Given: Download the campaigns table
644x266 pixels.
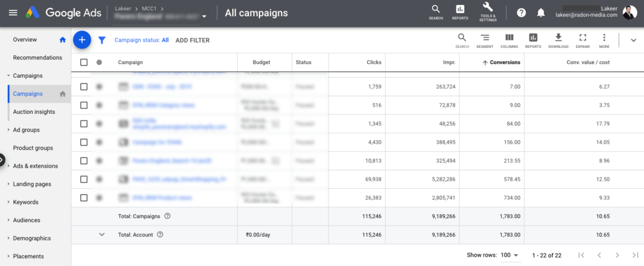Looking at the screenshot, I should point(558,40).
